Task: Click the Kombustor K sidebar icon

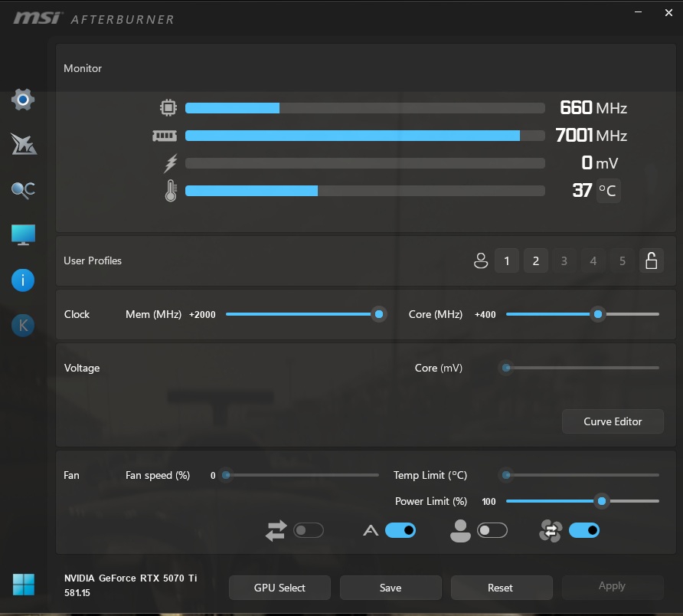Action: click(23, 325)
